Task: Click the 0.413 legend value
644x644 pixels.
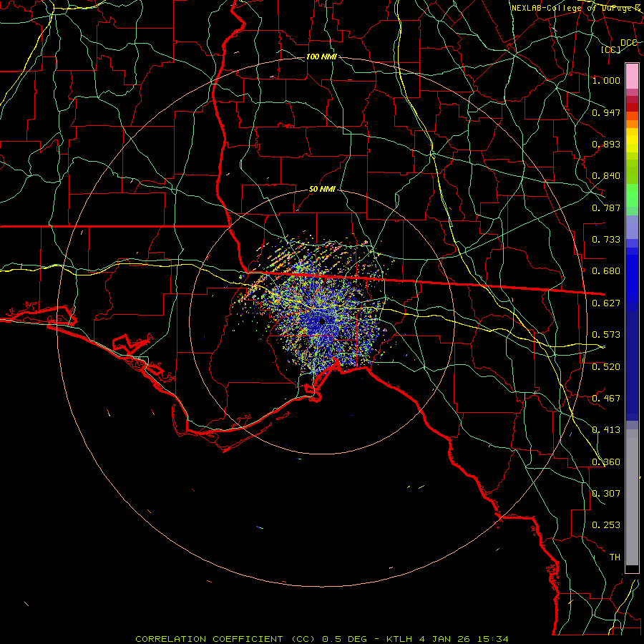Action: 606,430
